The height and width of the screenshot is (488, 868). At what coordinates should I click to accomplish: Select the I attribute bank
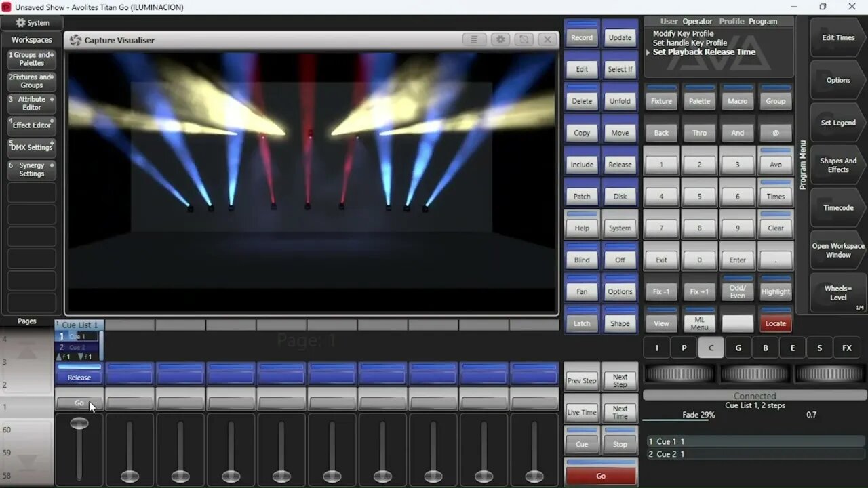click(x=656, y=348)
